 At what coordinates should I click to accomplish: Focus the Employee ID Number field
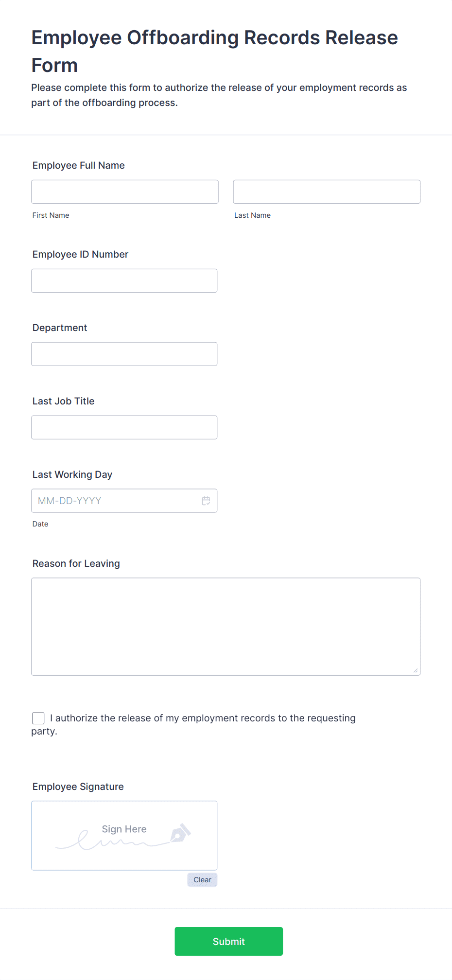(124, 280)
